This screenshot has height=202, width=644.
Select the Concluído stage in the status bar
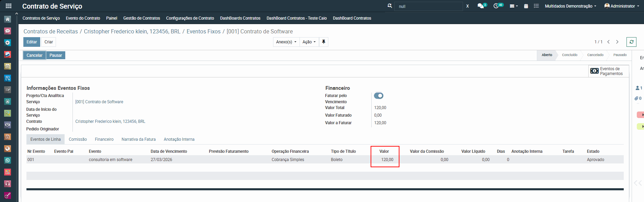click(x=569, y=55)
